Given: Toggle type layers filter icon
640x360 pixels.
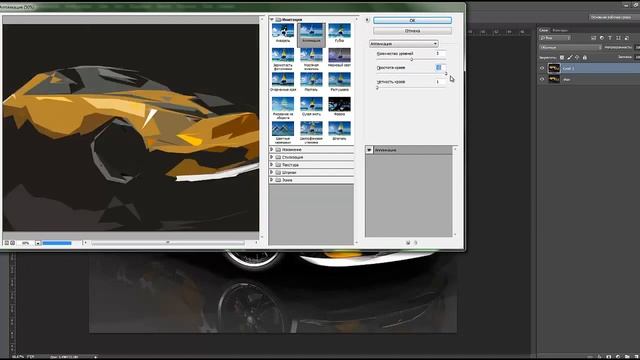Looking at the screenshot, I should point(610,38).
